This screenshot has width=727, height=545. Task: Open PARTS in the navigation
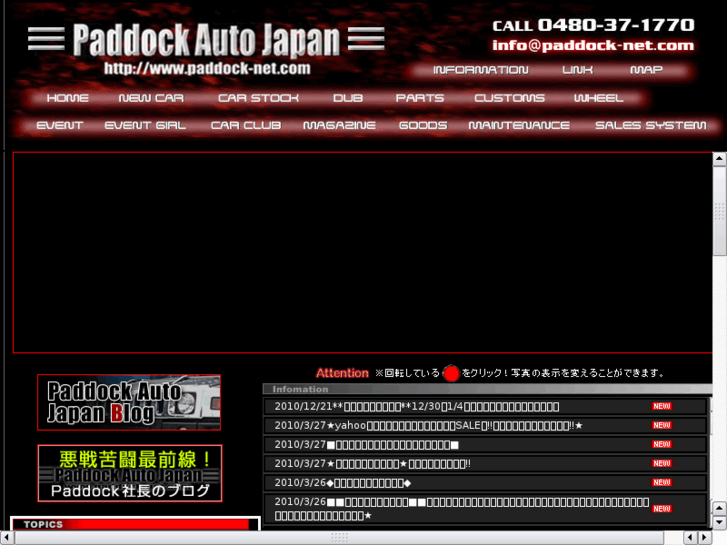[420, 98]
